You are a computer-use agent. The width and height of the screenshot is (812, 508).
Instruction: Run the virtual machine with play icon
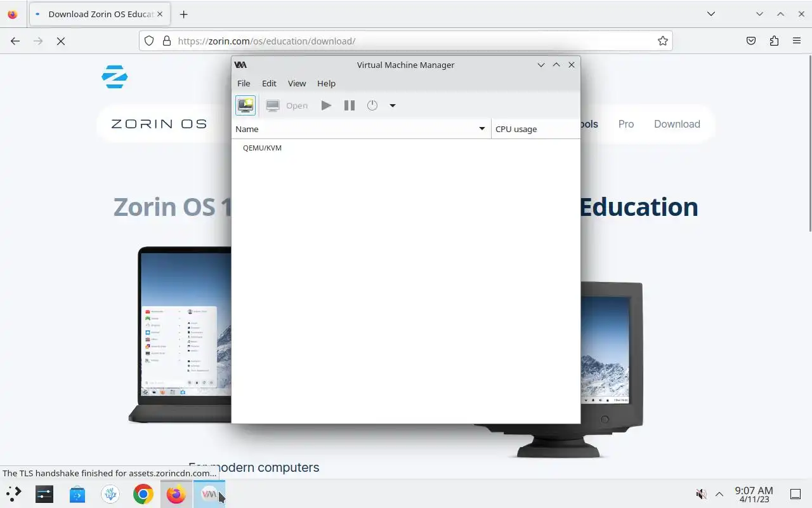pyautogui.click(x=326, y=105)
